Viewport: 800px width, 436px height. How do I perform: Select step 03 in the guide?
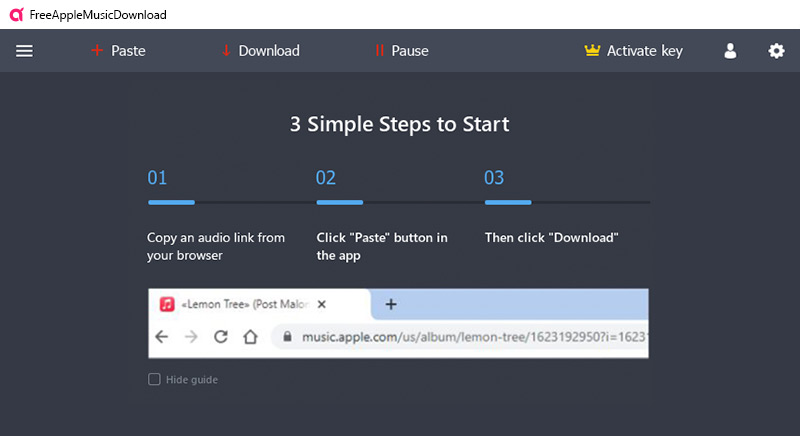[494, 178]
